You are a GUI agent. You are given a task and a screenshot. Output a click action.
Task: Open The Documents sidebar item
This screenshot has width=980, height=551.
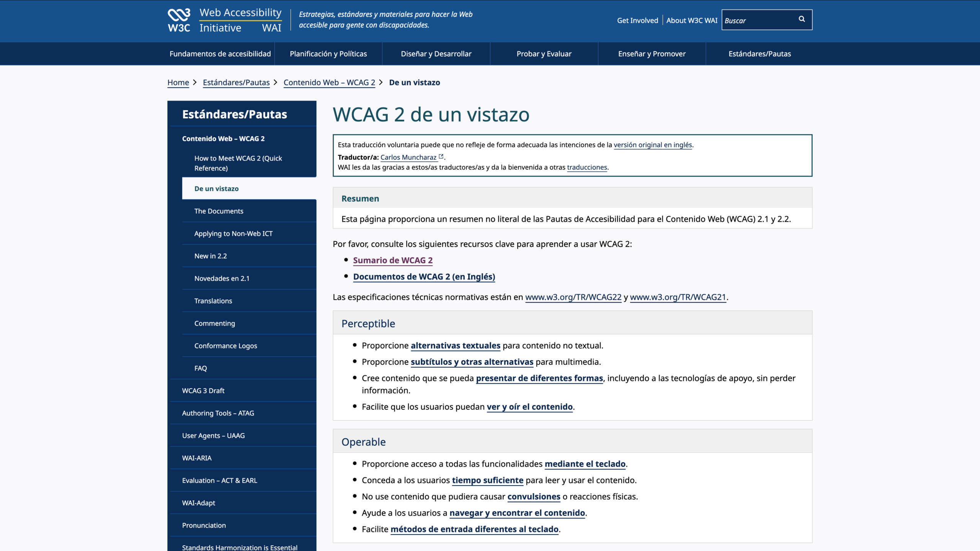coord(249,211)
